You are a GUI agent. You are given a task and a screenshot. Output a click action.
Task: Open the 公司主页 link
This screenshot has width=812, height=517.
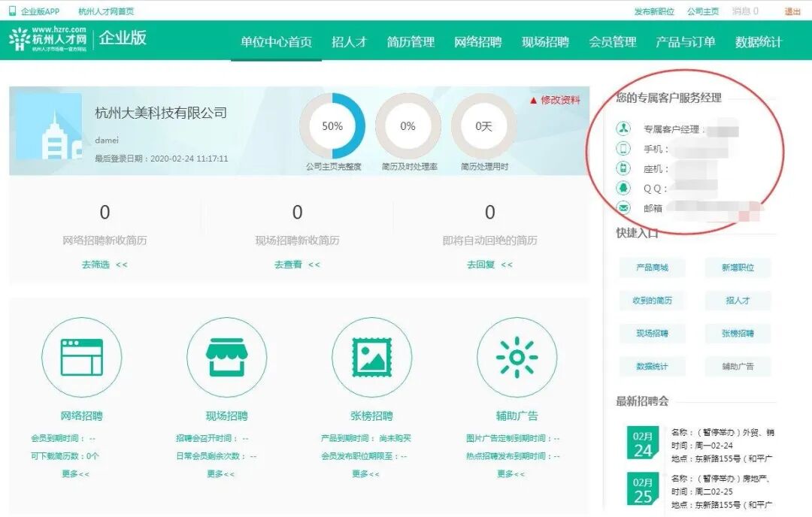[x=703, y=11]
